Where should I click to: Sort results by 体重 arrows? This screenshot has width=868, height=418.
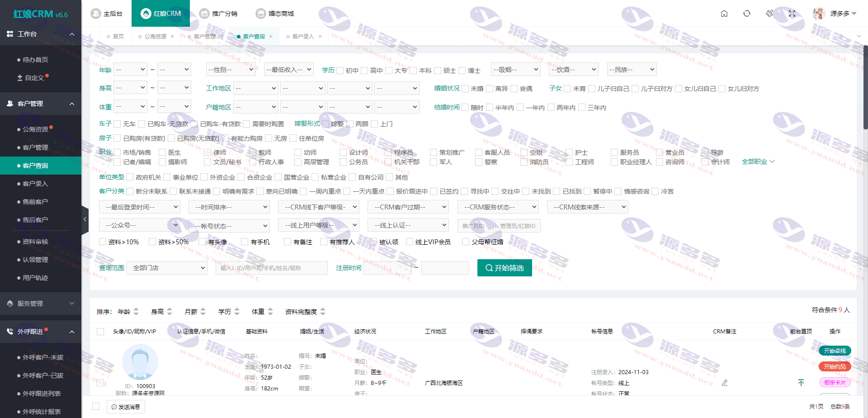(270, 312)
